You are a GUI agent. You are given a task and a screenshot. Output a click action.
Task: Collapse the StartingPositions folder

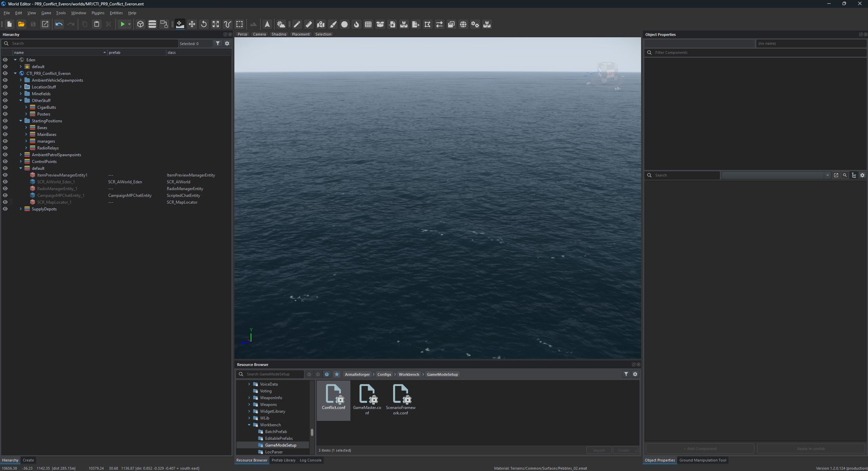(21, 121)
